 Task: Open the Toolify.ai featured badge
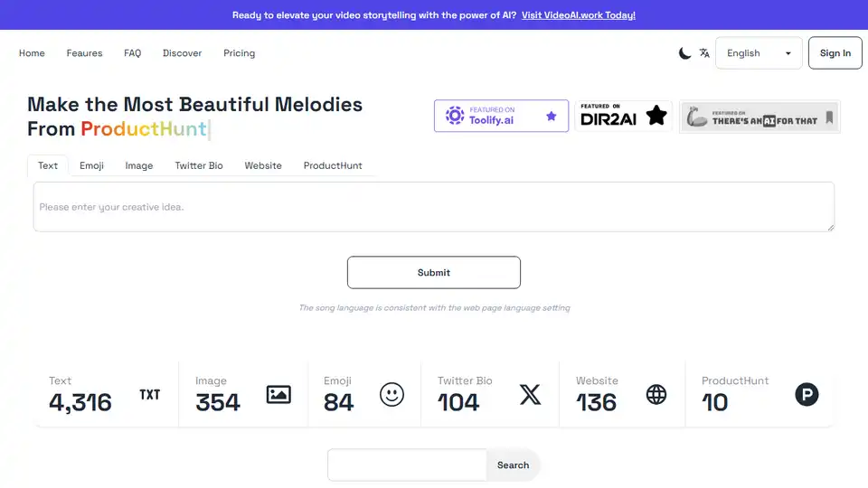(x=501, y=116)
